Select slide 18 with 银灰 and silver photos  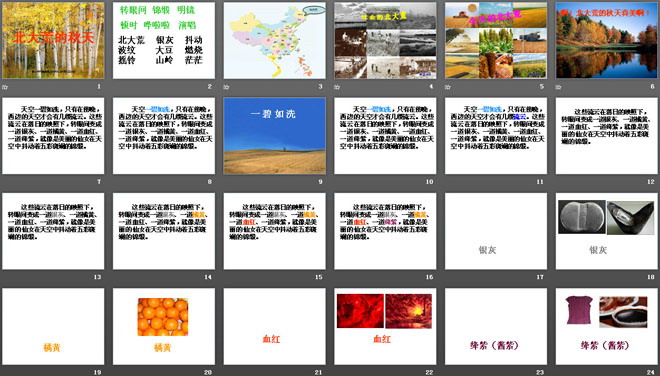click(607, 231)
